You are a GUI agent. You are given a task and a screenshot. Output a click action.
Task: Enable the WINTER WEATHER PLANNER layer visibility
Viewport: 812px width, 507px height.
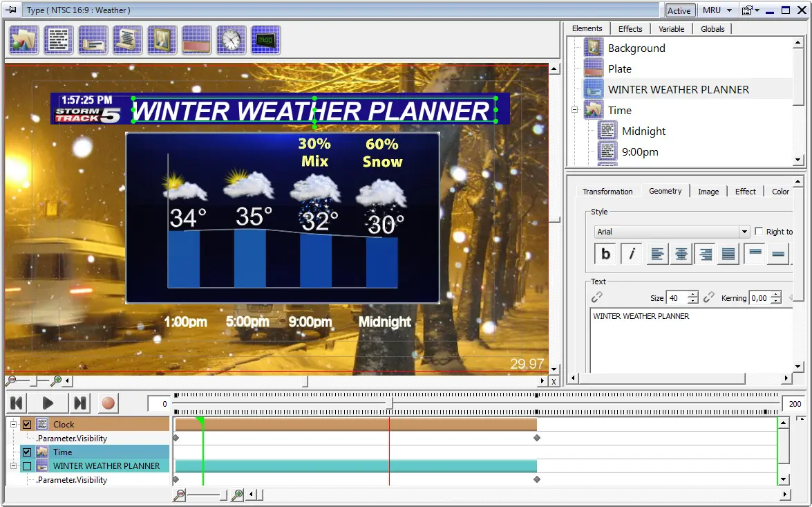[26, 465]
